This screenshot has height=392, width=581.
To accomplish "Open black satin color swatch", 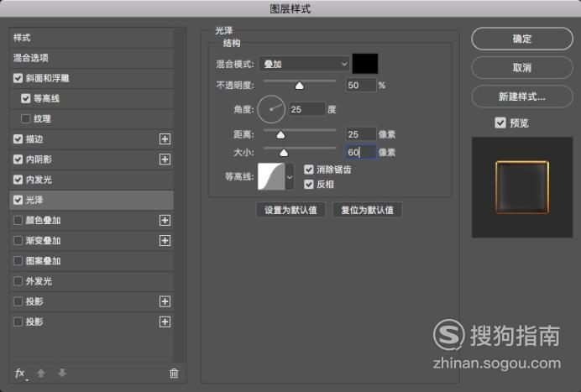I will [365, 64].
